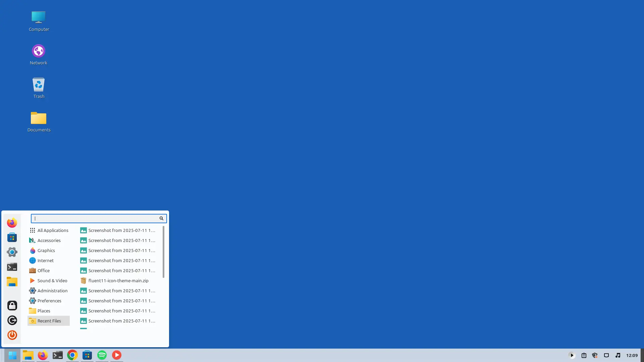The image size is (644, 362).
Task: Launch Firefox from the taskbar panel
Action: pyautogui.click(x=43, y=355)
